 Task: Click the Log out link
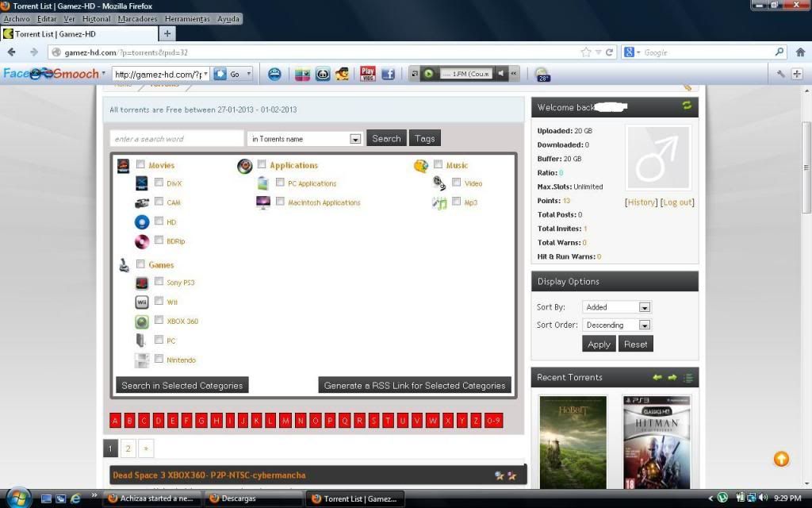click(x=677, y=202)
